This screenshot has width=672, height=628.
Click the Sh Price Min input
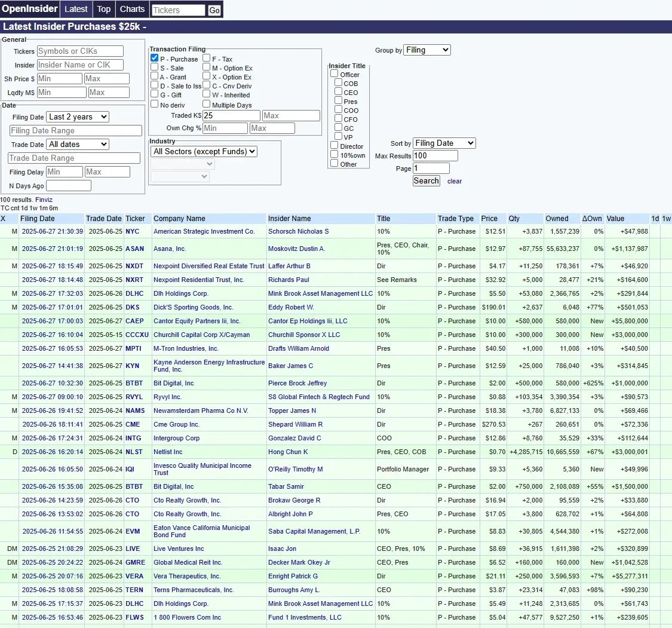point(59,78)
